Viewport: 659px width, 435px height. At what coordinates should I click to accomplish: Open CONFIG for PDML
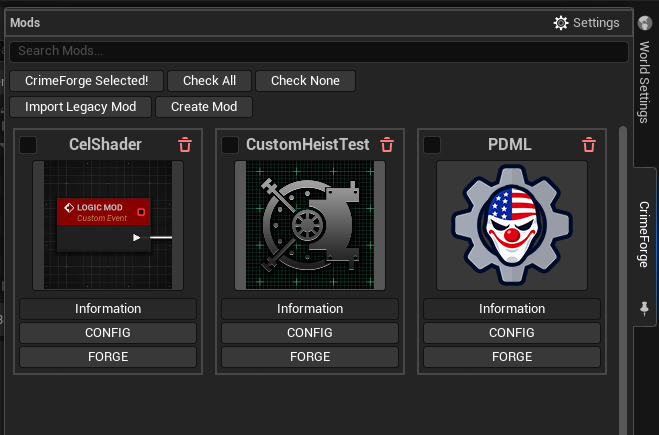click(x=512, y=333)
